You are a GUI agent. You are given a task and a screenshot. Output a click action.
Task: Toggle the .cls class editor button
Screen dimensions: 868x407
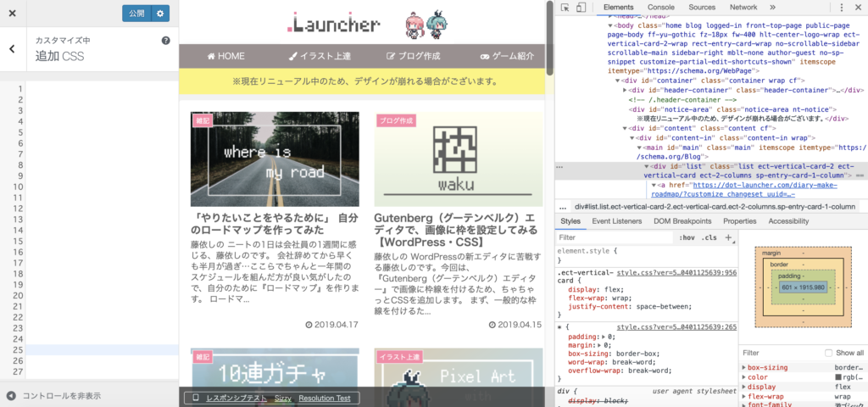tap(709, 237)
